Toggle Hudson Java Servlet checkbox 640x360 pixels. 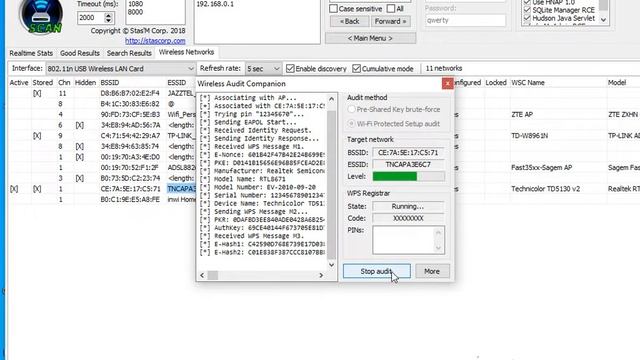(527, 18)
